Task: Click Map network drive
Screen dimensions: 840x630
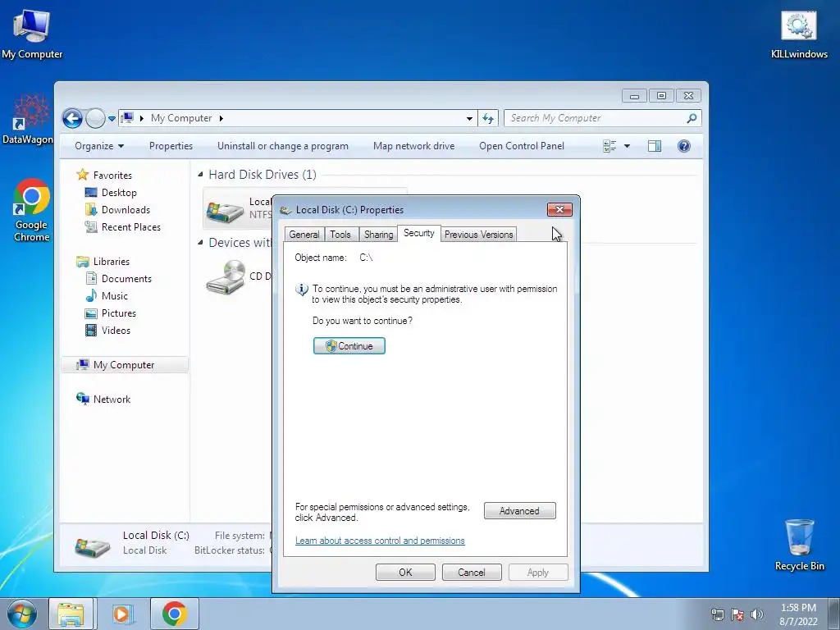Action: (413, 146)
